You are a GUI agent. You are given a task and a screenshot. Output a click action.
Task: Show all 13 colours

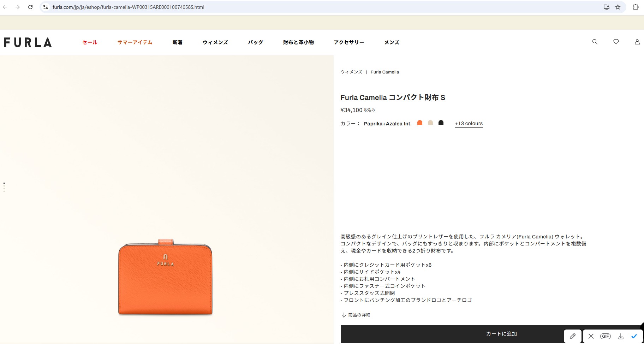click(469, 123)
